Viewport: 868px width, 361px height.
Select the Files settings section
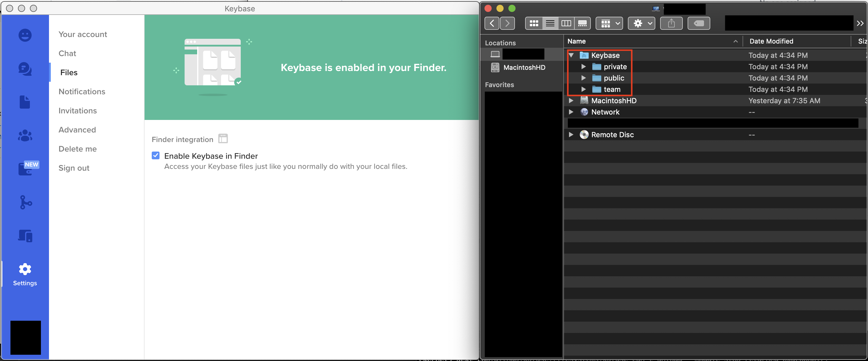click(x=69, y=72)
